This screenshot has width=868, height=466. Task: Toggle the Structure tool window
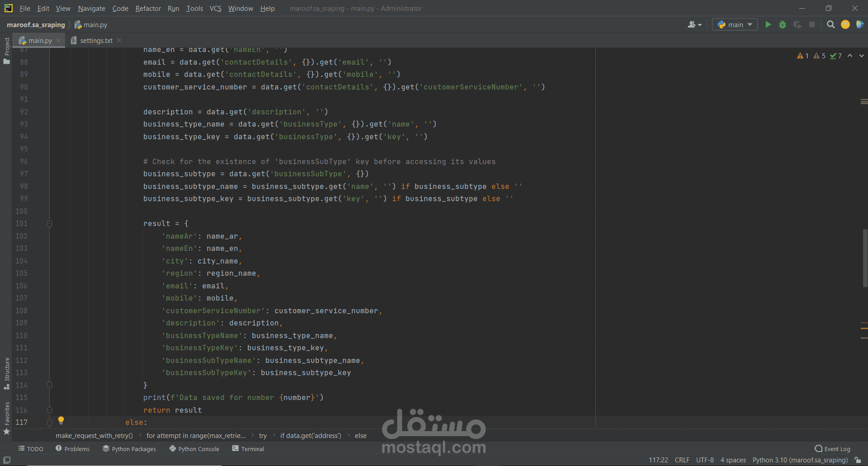pyautogui.click(x=6, y=373)
